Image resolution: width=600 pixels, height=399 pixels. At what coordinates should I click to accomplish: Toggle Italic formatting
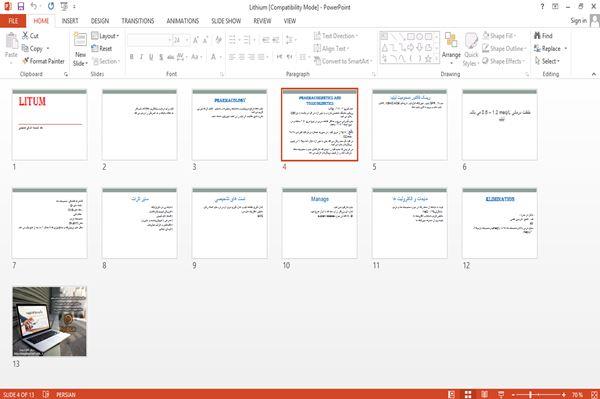[141, 57]
